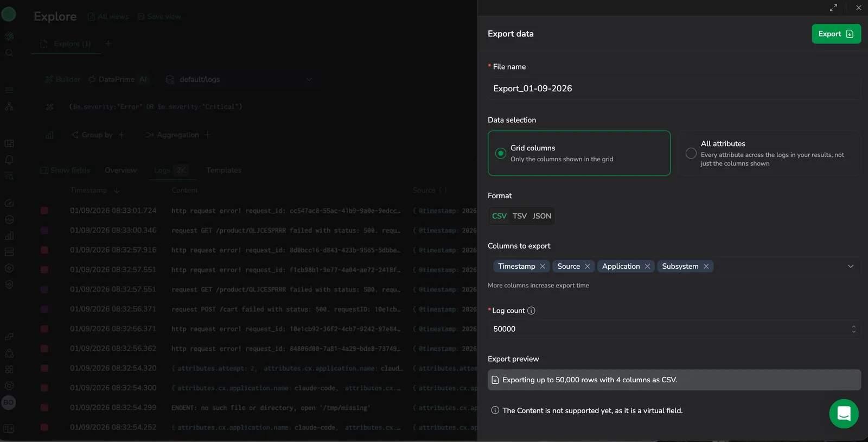Click the info icon beside Content not supported note

point(495,411)
